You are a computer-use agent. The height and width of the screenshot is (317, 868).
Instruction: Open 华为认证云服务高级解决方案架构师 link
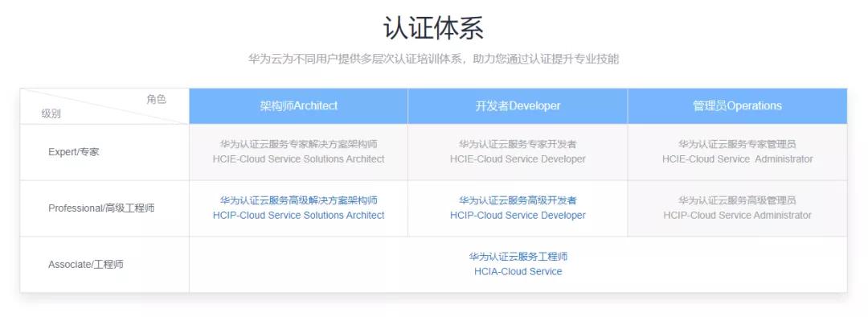pyautogui.click(x=298, y=200)
